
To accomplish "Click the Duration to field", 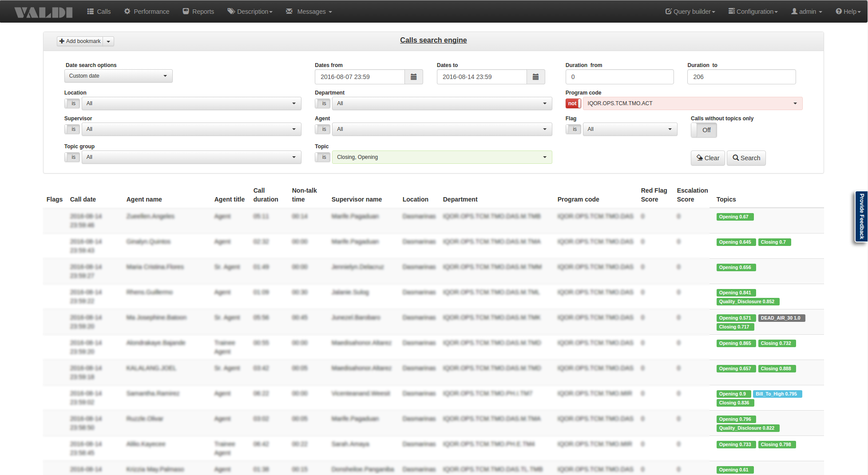I will click(x=741, y=77).
